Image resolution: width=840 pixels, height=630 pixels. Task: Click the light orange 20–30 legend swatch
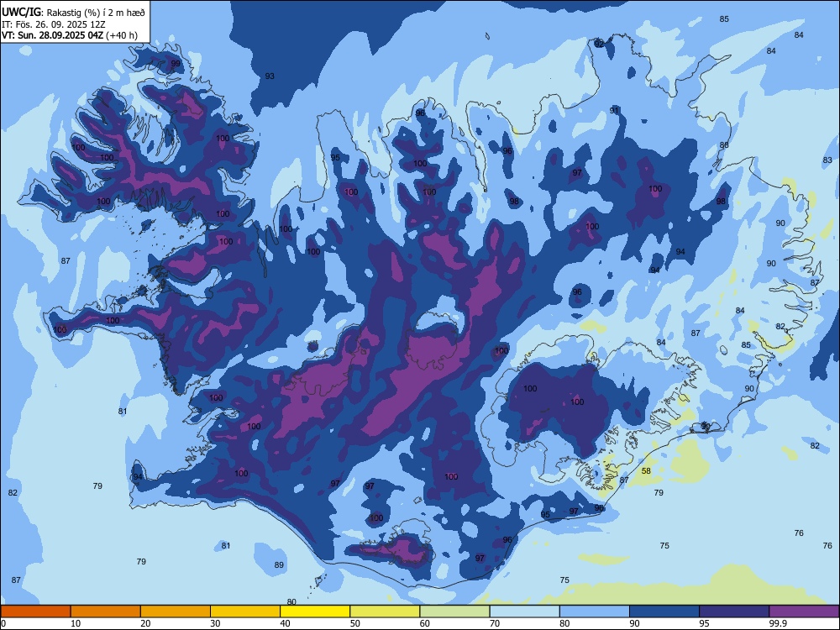(176, 612)
